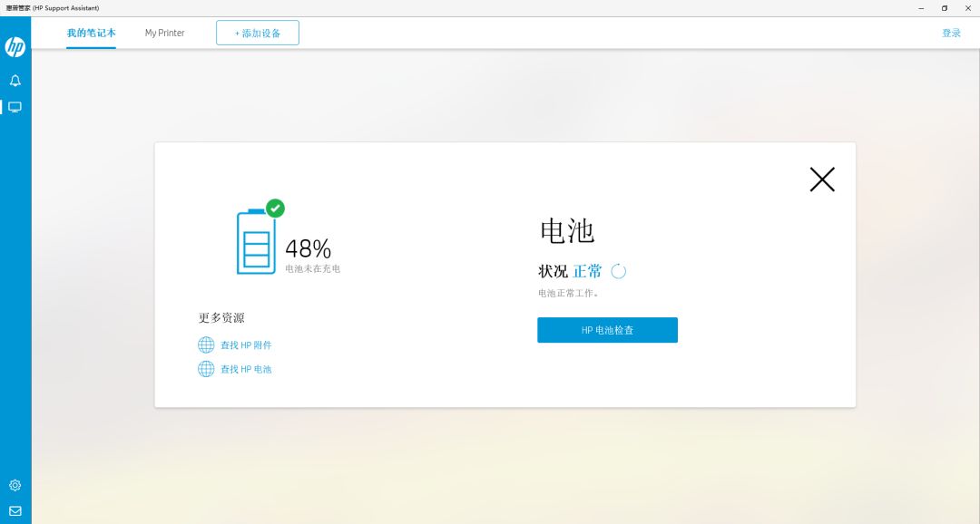Viewport: 980px width, 524px height.
Task: Click globe icon next to 查找 HP 电池
Action: point(206,369)
